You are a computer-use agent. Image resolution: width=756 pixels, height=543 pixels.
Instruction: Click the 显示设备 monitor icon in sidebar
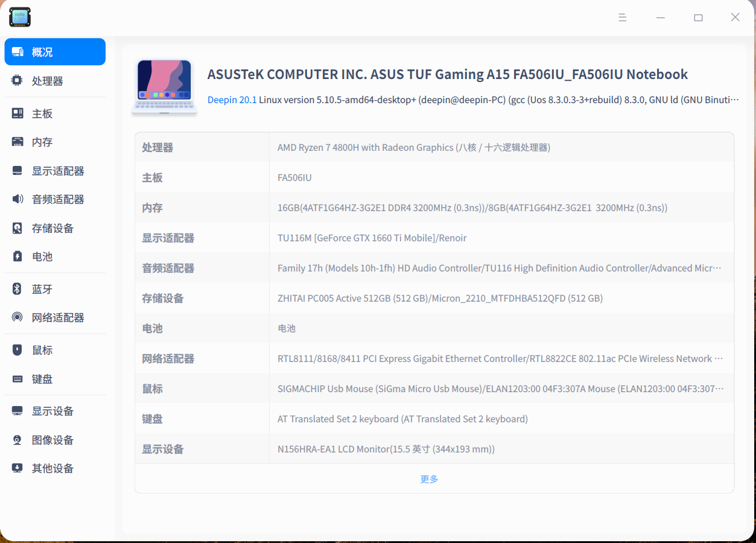pos(17,411)
